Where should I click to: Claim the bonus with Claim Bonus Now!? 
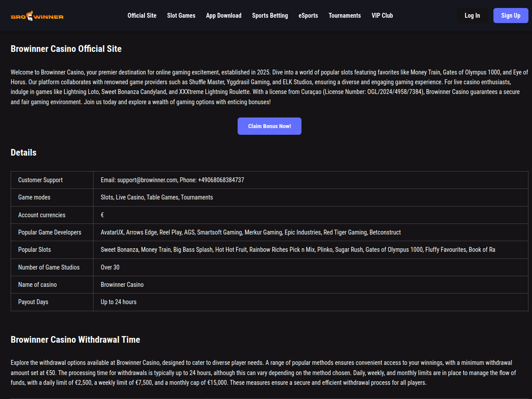pos(270,126)
